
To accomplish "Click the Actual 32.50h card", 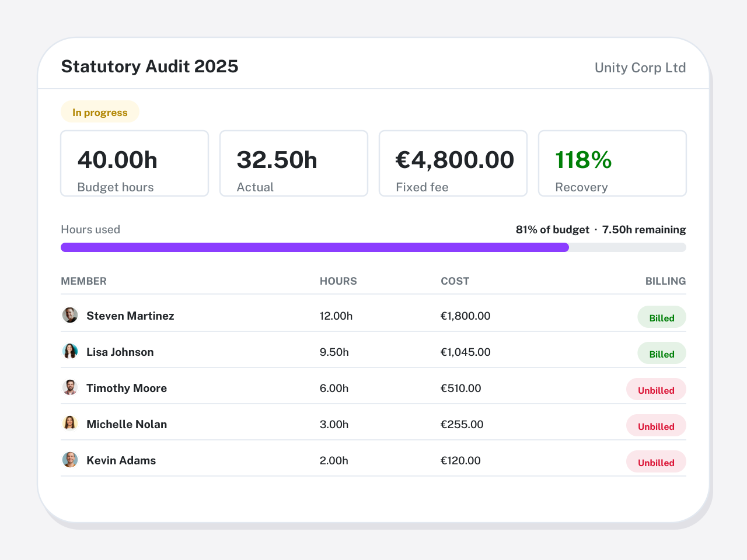I will click(x=294, y=163).
